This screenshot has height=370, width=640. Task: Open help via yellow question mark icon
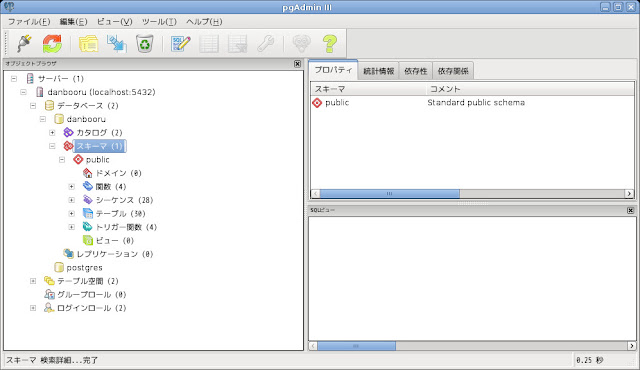click(330, 44)
